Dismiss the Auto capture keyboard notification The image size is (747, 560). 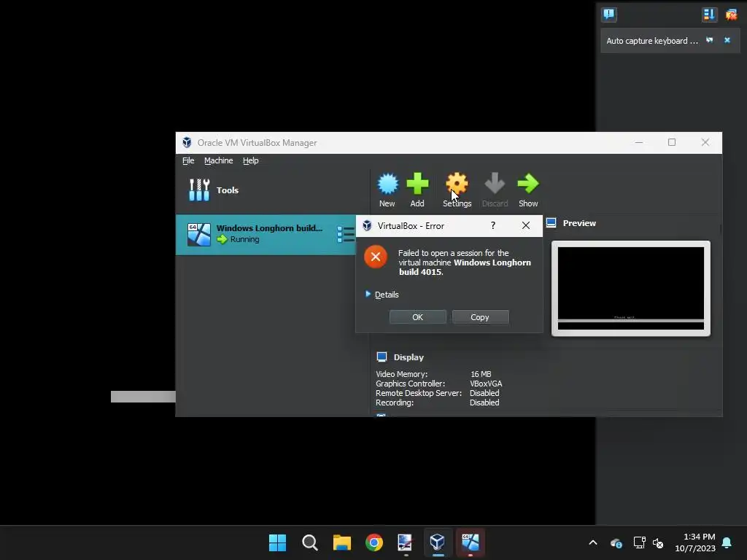[727, 41]
